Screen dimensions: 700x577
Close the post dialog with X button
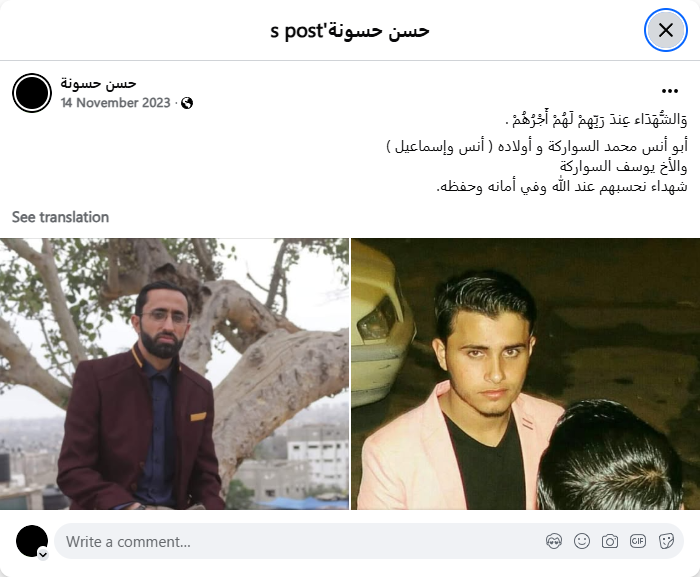tap(666, 30)
